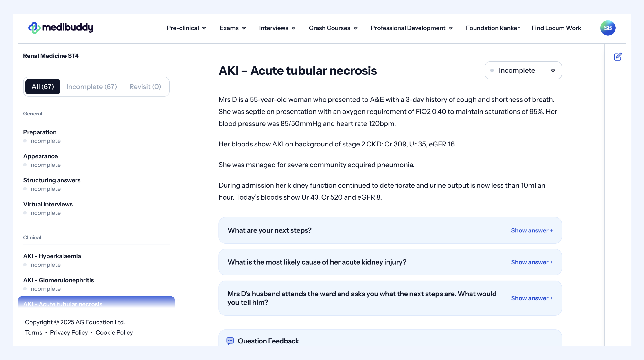Expand answer for most likely AKI cause
This screenshot has width=644, height=360.
pos(531,262)
